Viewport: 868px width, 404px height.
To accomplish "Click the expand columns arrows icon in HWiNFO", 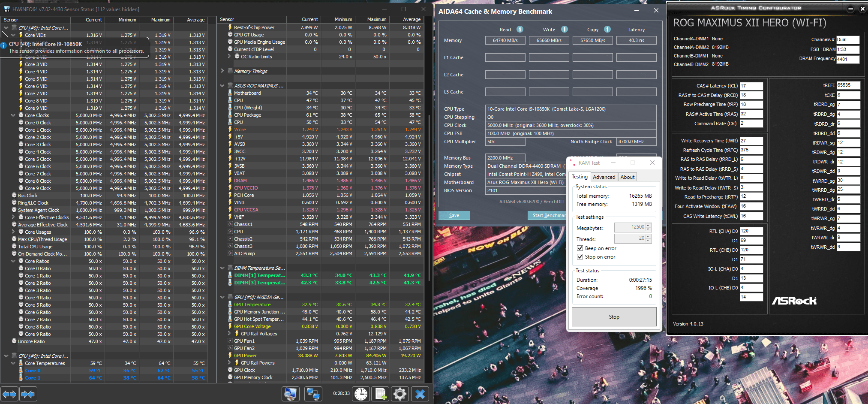I will pos(9,394).
